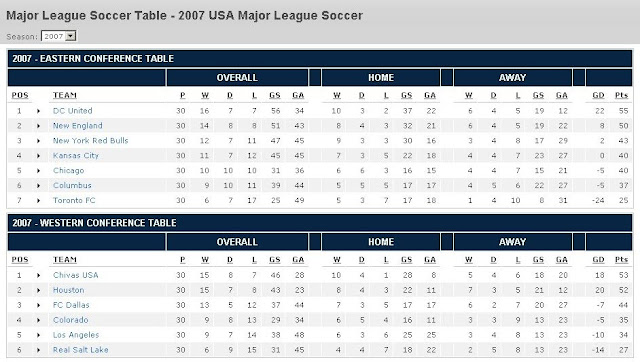Open the New York Red Bulls team link

coord(91,141)
